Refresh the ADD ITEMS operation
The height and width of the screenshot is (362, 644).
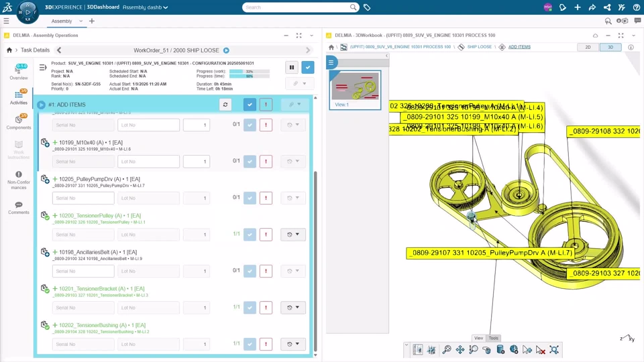[x=225, y=105]
